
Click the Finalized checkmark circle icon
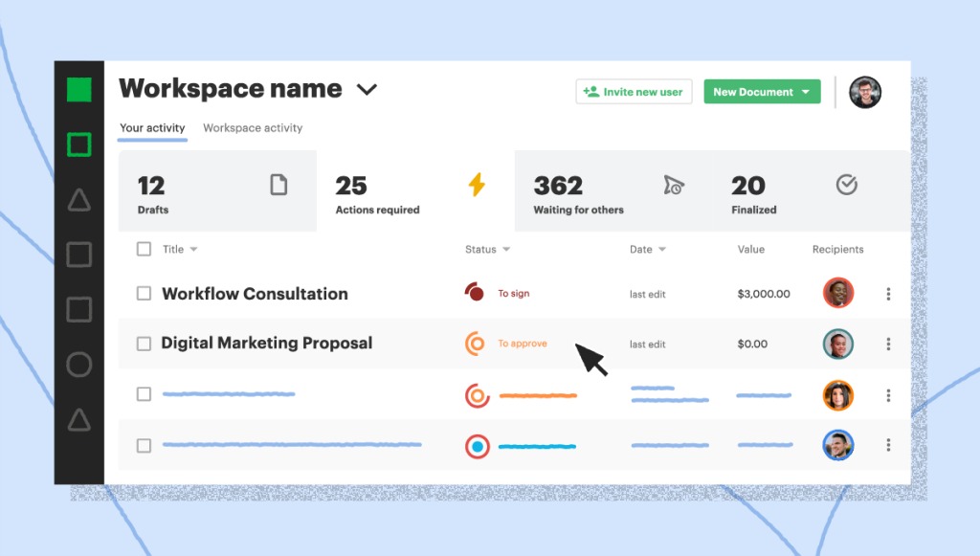click(847, 185)
